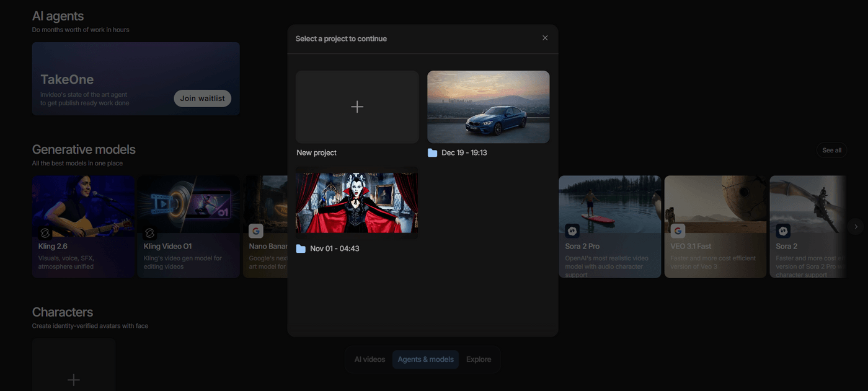Image resolution: width=868 pixels, height=391 pixels.
Task: Open the blue car project thumbnail
Action: 488,107
